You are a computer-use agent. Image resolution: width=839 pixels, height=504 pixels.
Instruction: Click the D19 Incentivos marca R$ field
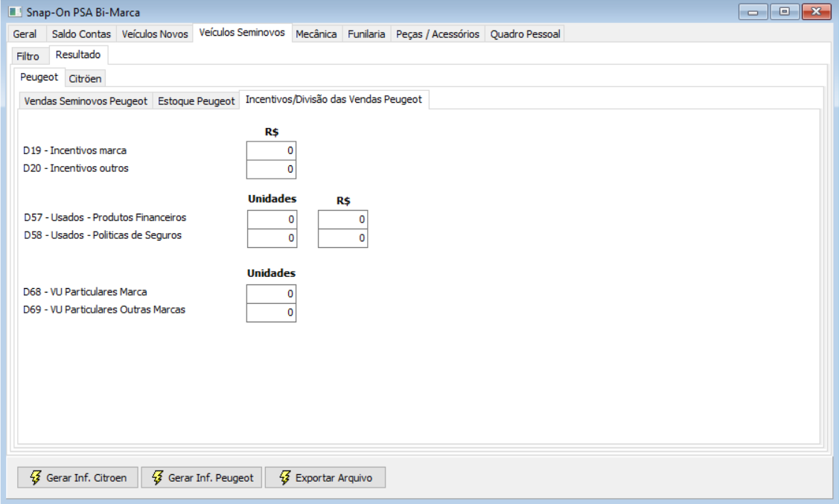point(271,151)
